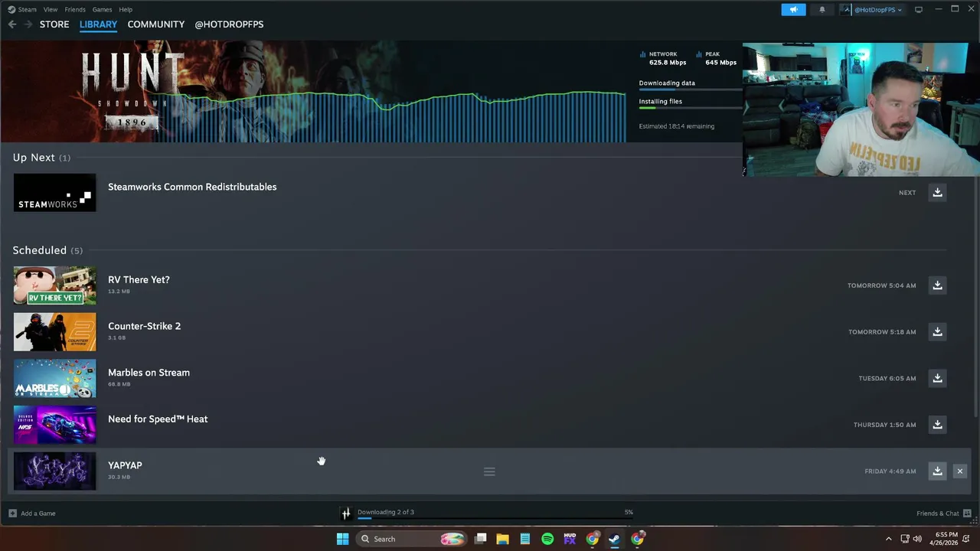
Task: Click the Steam announcements megaphone icon
Action: click(x=793, y=9)
